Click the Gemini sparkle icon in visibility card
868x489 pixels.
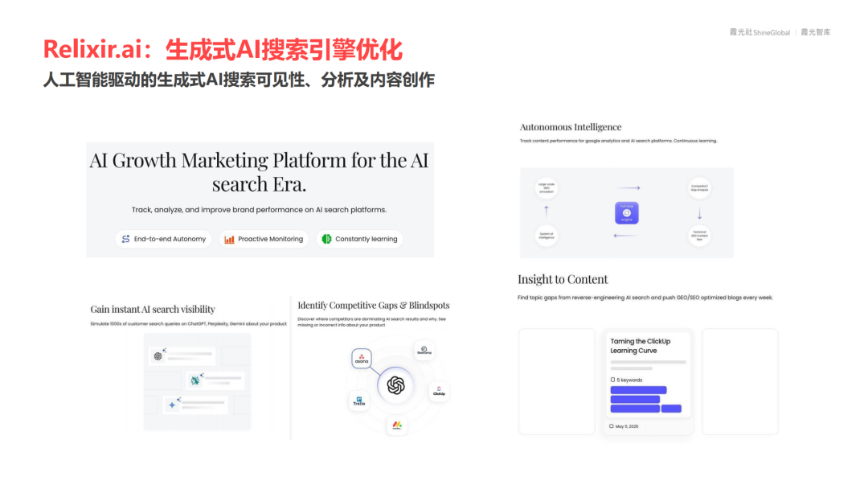[172, 405]
